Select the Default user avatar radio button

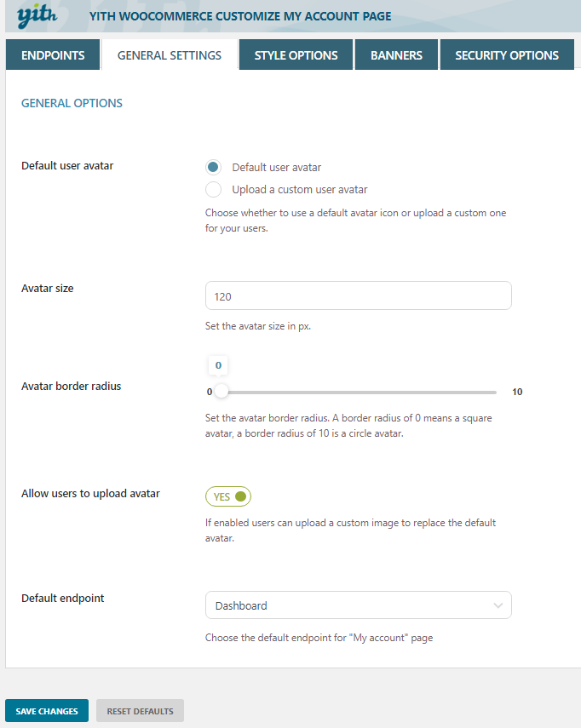coord(213,167)
